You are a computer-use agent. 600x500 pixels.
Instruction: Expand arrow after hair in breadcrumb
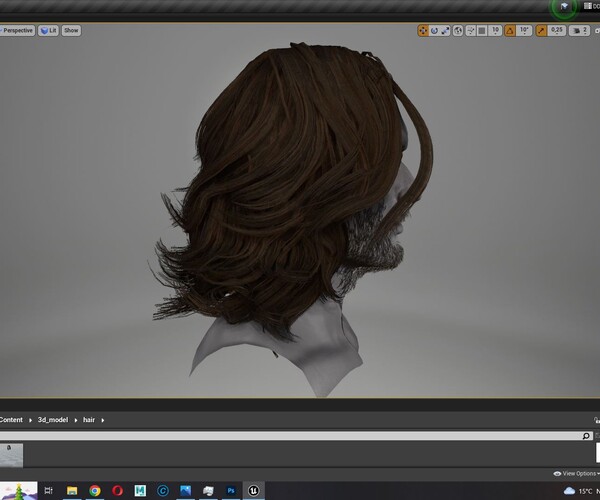[x=103, y=420]
